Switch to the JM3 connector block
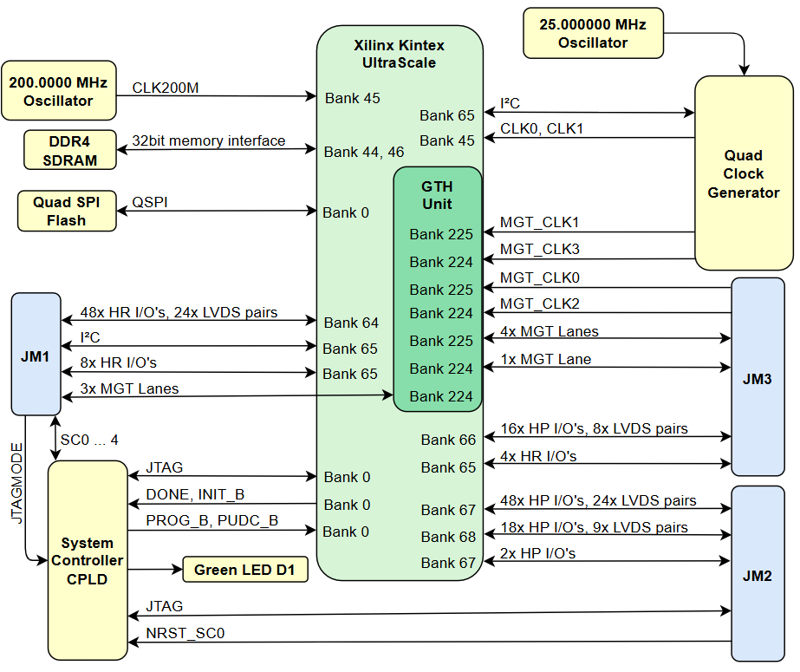 tap(758, 379)
